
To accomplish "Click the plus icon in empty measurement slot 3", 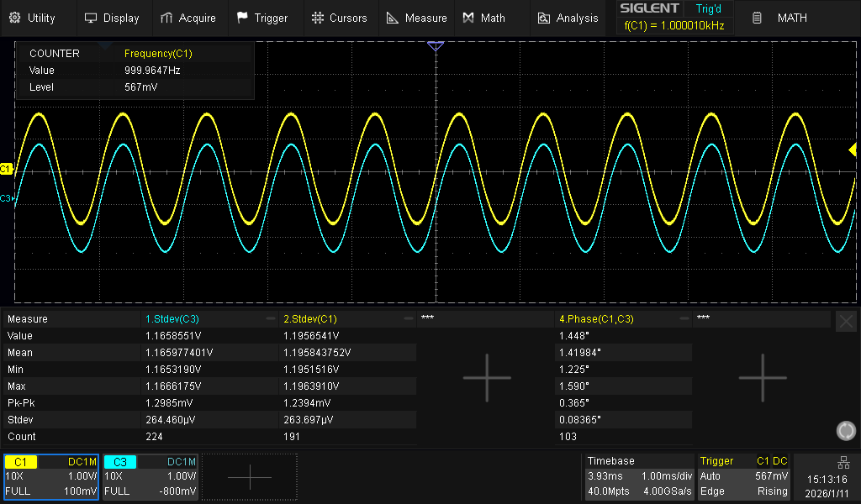I will coord(487,377).
